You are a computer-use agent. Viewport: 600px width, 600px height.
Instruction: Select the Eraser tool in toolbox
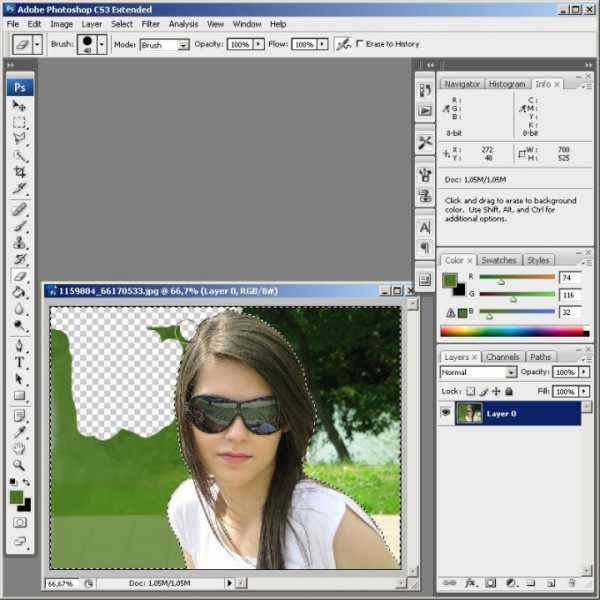pos(19,276)
